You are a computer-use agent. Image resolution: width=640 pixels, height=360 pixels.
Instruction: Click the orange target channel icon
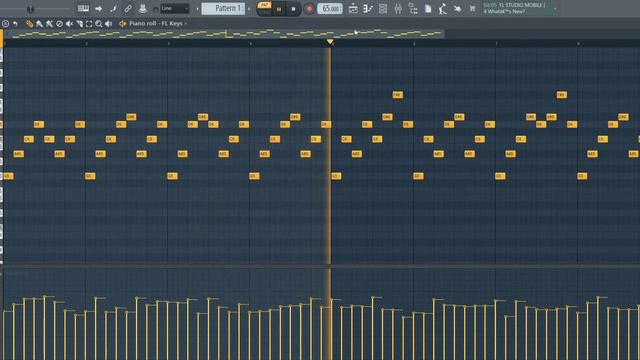point(122,24)
